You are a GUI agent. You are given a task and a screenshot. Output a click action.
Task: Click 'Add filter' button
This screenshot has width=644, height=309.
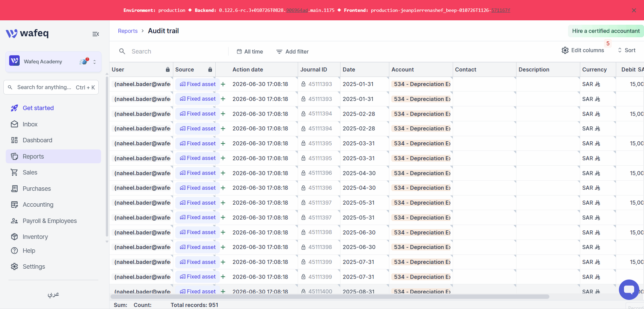pos(292,52)
